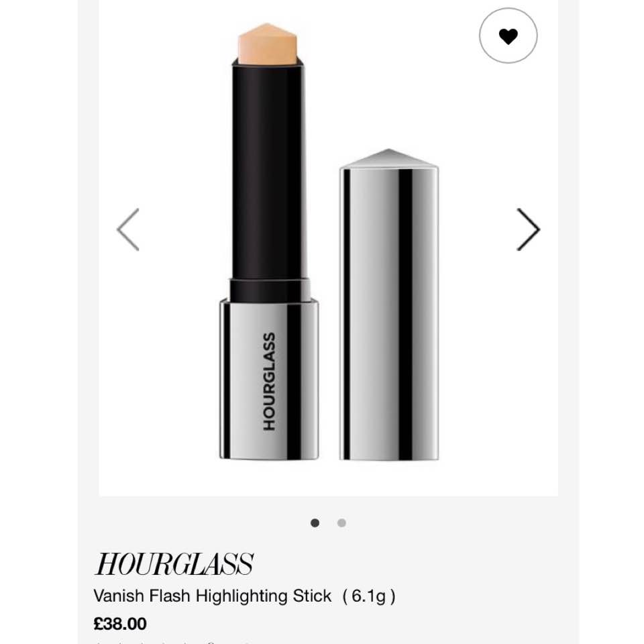Click the peach-coloured stick tip shade

point(268,44)
